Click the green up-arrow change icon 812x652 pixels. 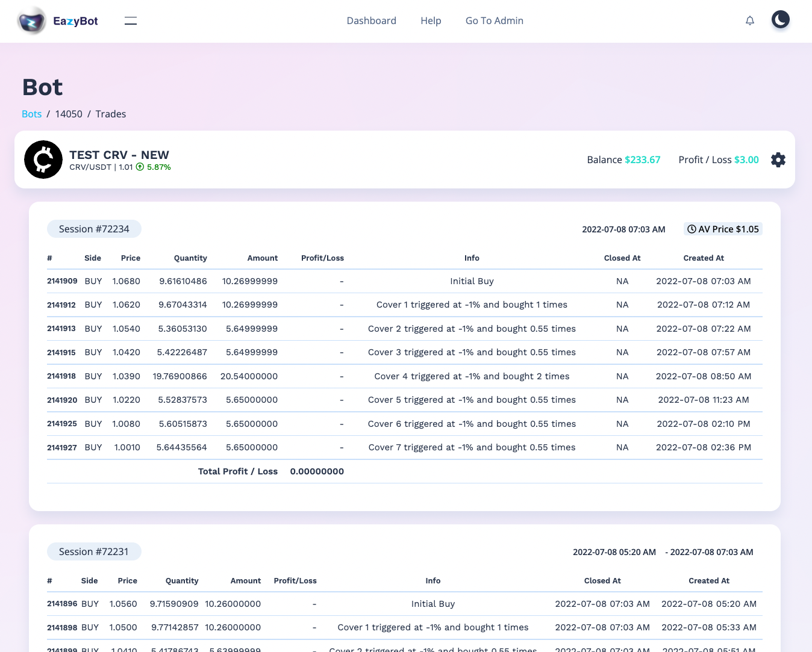(x=140, y=167)
